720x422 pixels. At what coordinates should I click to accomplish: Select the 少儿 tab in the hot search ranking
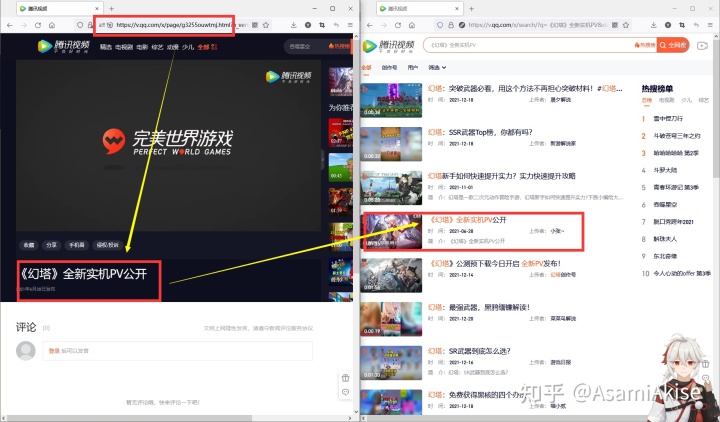(x=686, y=100)
